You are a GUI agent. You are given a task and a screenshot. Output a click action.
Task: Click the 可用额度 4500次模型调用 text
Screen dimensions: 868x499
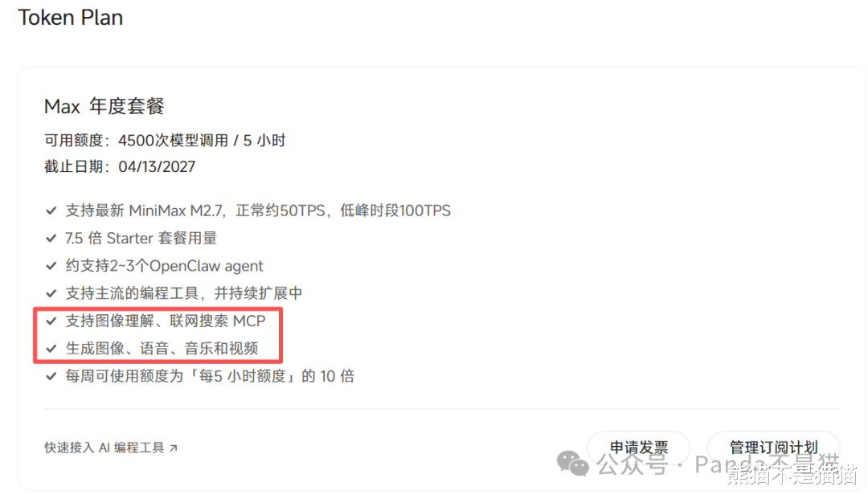click(165, 141)
